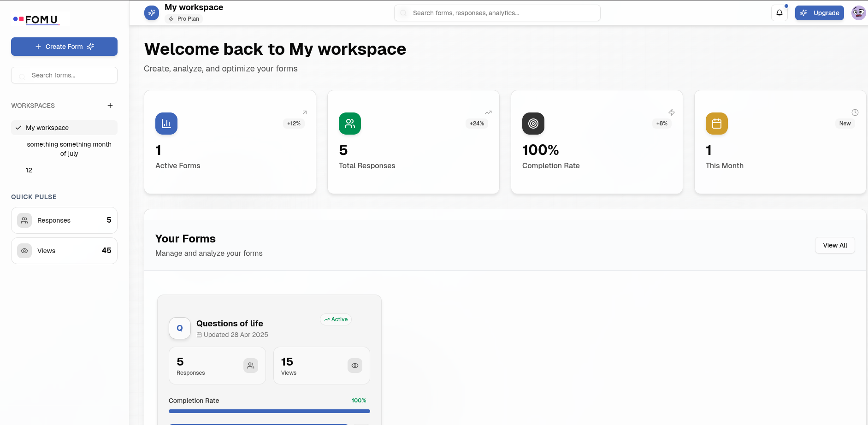The width and height of the screenshot is (868, 425).
Task: Focus the top search forms, responses, analytics field
Action: (x=497, y=13)
